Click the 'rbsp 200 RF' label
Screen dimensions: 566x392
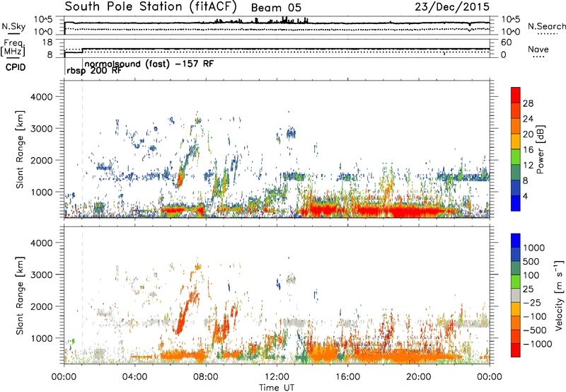pos(94,71)
